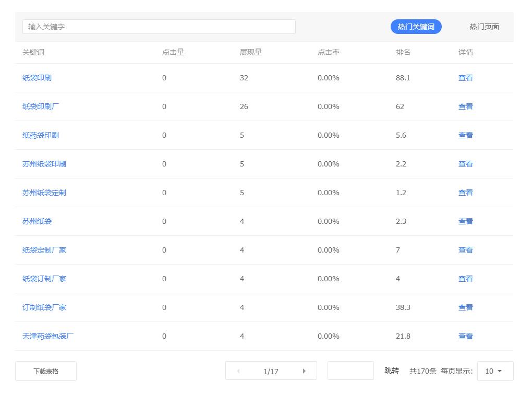Click 查看 for the 订制纸袋厂家 row
The image size is (532, 394).
tap(465, 307)
